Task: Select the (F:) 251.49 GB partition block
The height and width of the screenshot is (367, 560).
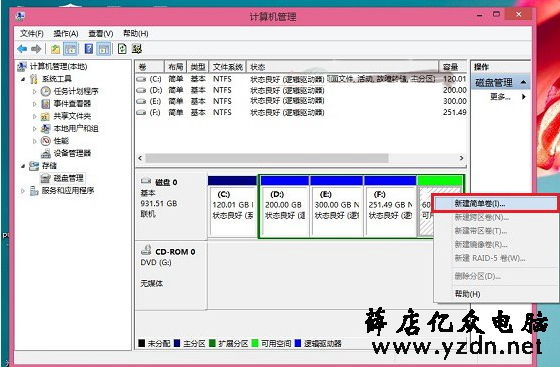Action: point(390,206)
